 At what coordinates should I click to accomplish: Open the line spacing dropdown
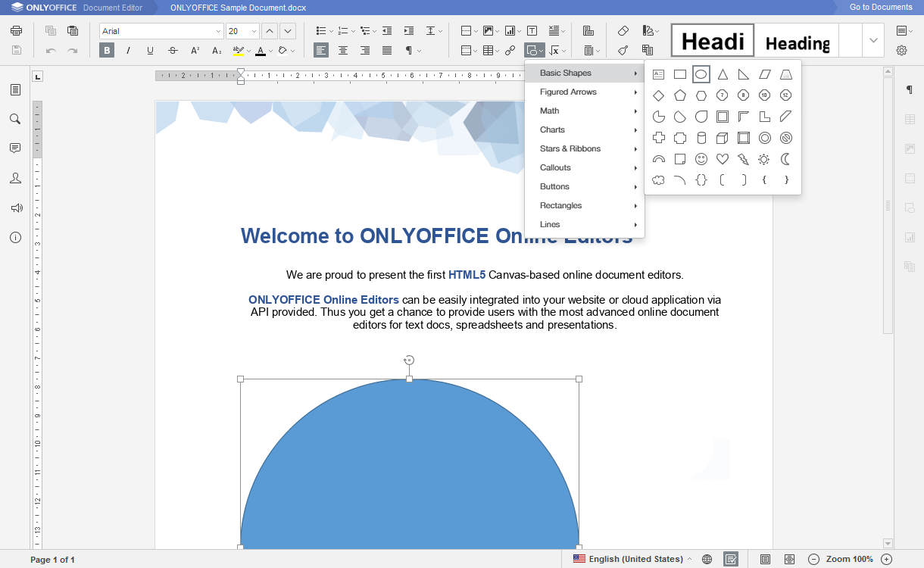click(434, 31)
